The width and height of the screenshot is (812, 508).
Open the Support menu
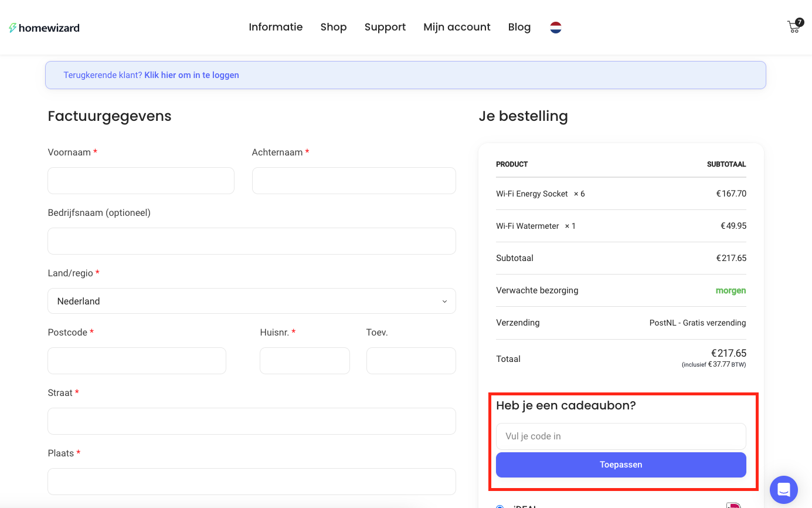385,27
